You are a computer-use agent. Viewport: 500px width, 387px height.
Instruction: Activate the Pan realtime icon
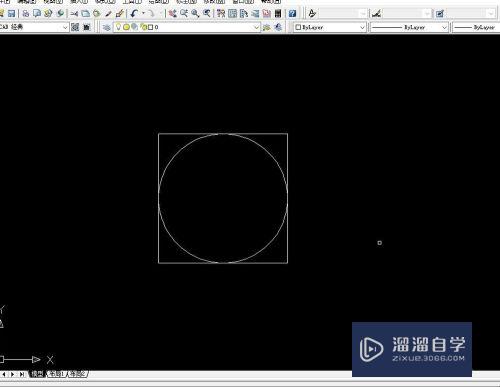pos(172,14)
